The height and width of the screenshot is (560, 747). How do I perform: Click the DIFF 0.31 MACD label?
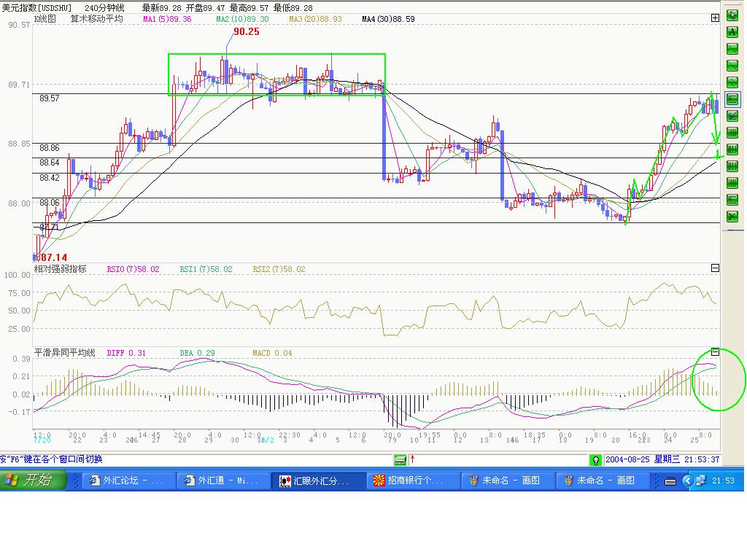tap(126, 353)
